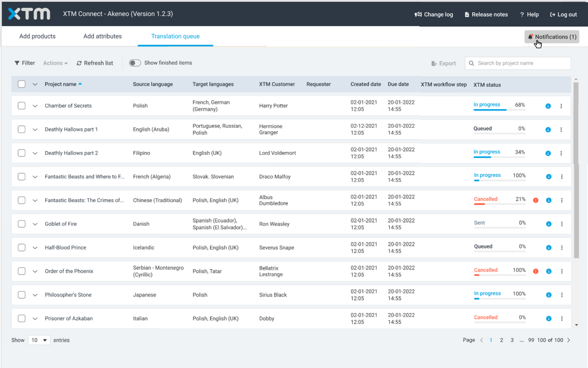
Task: Open info for Goblet of Fire
Action: (x=549, y=224)
